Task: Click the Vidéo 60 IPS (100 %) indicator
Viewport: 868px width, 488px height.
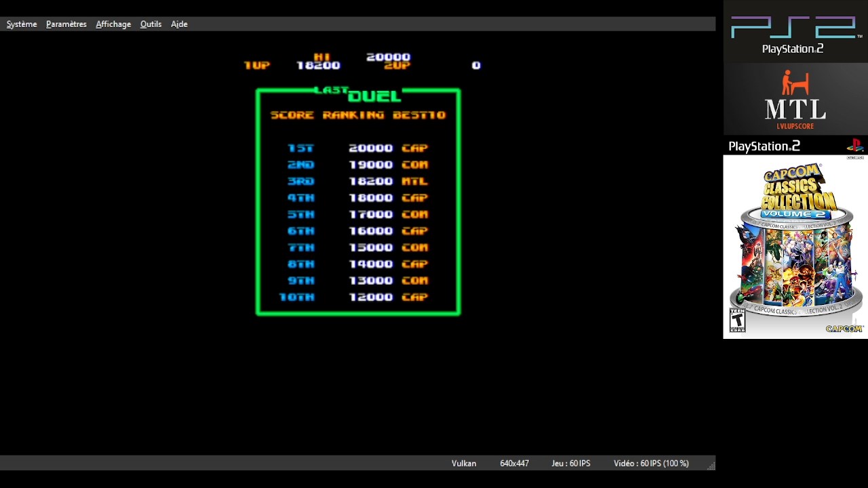Action: click(x=651, y=464)
